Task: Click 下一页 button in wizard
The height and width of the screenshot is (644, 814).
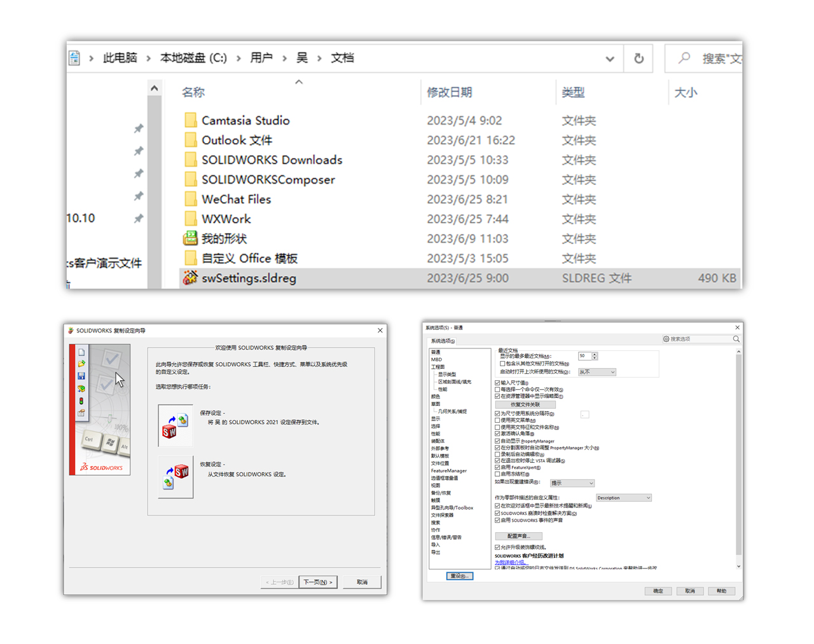Action: coord(317,582)
